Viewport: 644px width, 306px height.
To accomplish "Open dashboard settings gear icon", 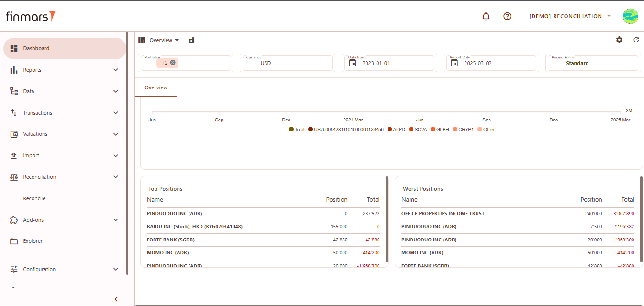I will point(619,40).
